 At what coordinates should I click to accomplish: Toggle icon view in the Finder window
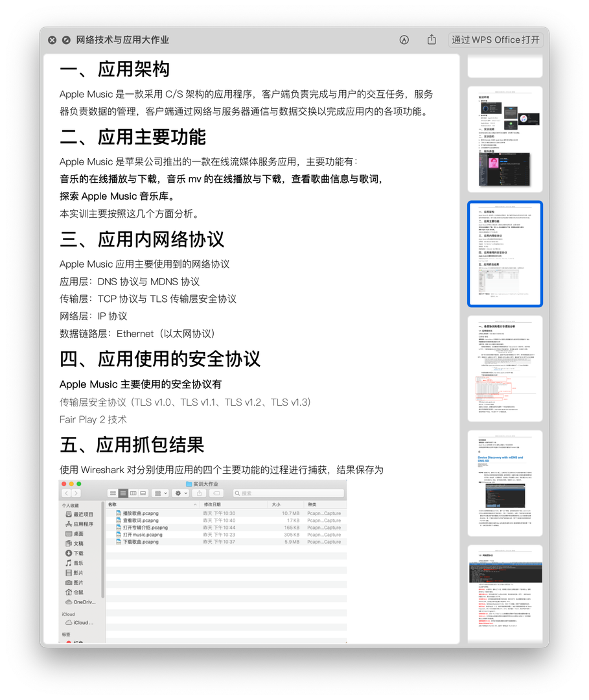(112, 493)
